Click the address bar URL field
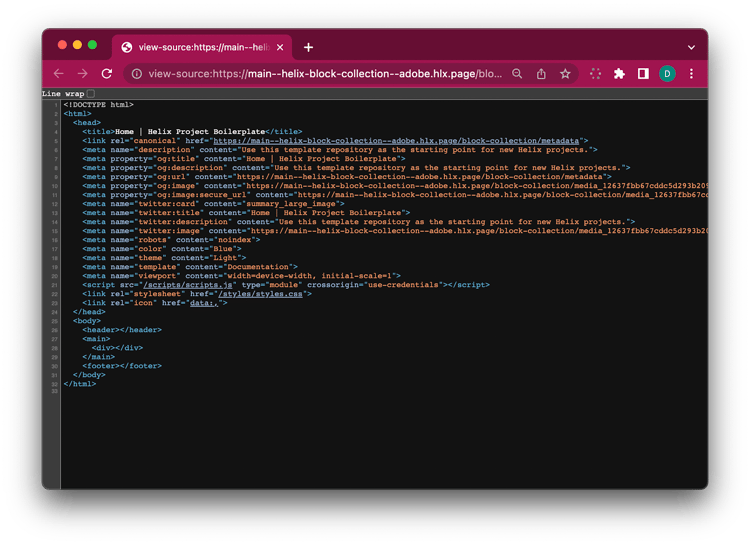This screenshot has height=545, width=750. click(x=320, y=73)
